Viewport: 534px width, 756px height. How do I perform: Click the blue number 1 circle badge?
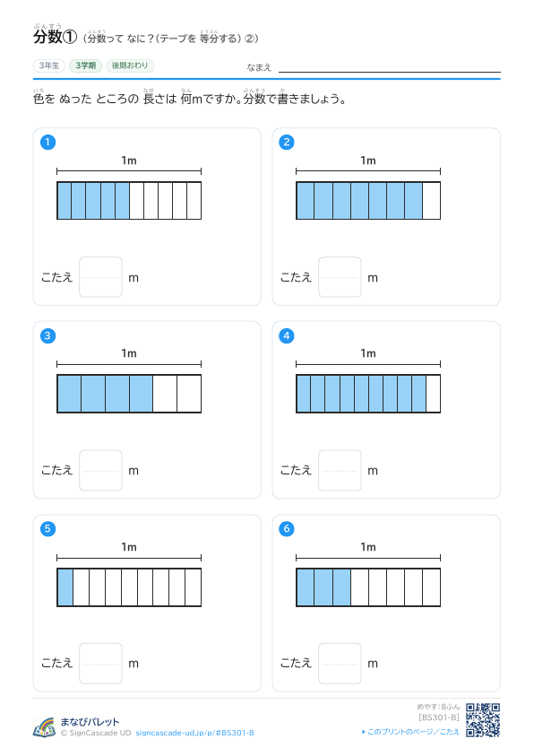click(47, 143)
